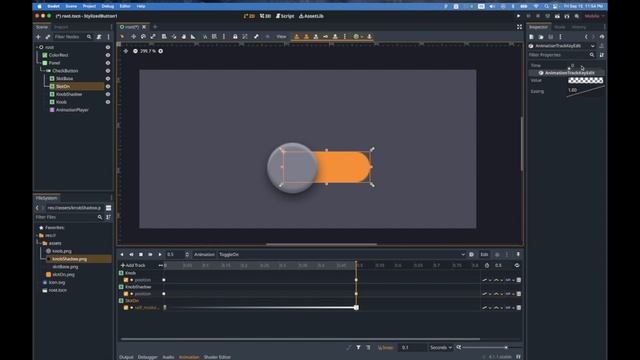Open the Debugger bottom panel tab

(147, 357)
